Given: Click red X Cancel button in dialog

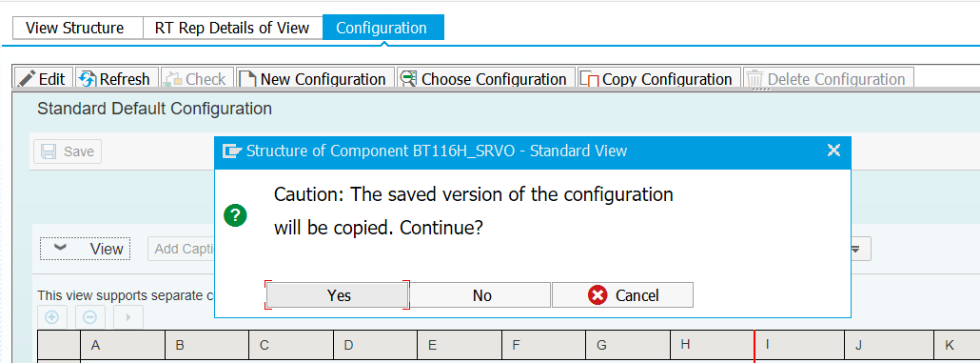Looking at the screenshot, I should (622, 294).
